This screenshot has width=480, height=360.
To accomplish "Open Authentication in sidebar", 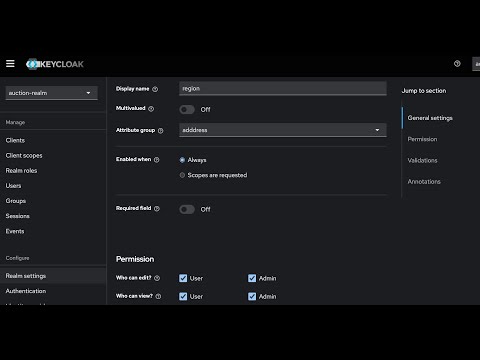I will (26, 291).
